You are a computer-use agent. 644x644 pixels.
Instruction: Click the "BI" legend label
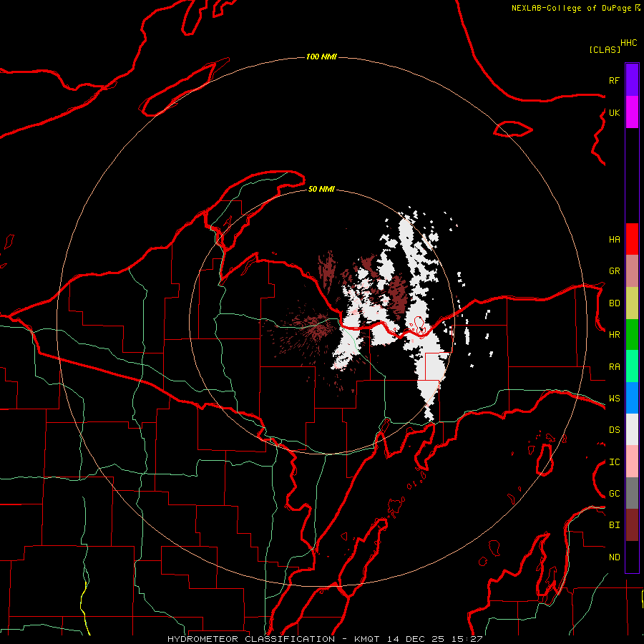point(614,525)
